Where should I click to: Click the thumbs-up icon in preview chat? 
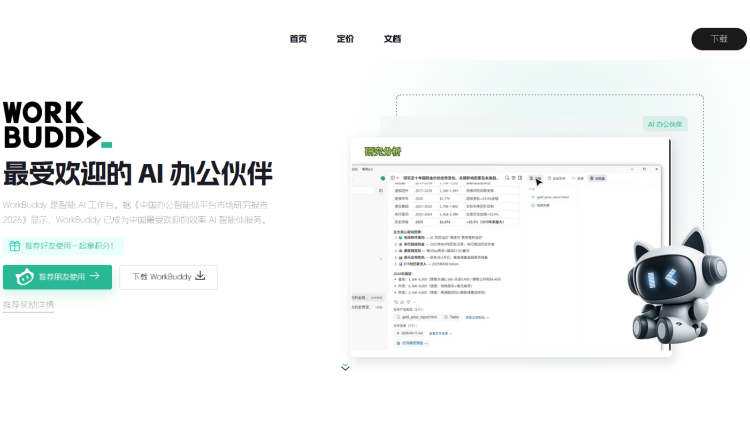pyautogui.click(x=402, y=302)
